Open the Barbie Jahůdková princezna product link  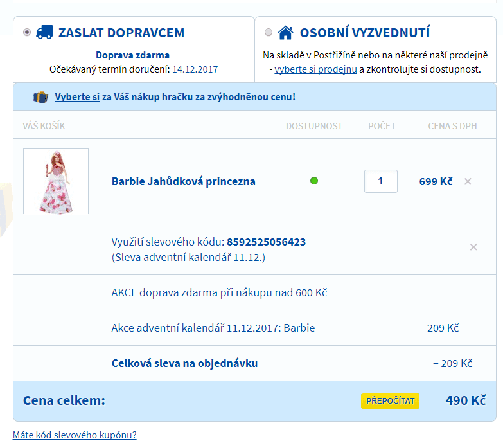tap(184, 181)
